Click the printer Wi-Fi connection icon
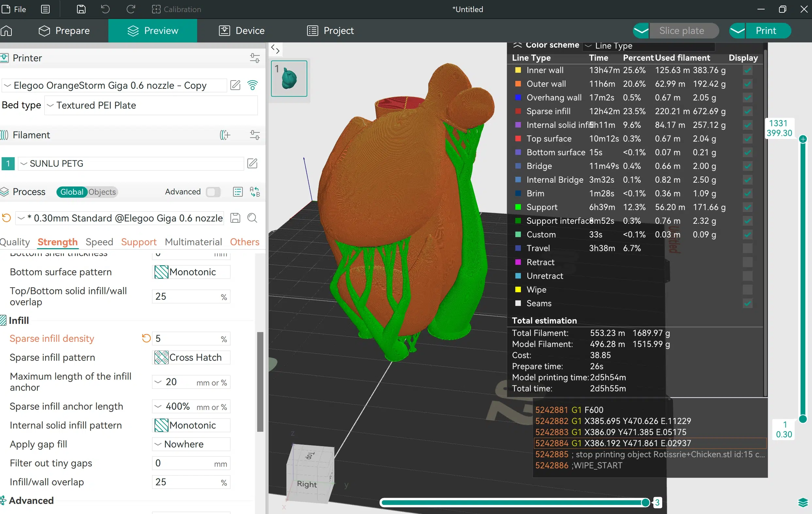This screenshot has height=514, width=812. click(253, 85)
